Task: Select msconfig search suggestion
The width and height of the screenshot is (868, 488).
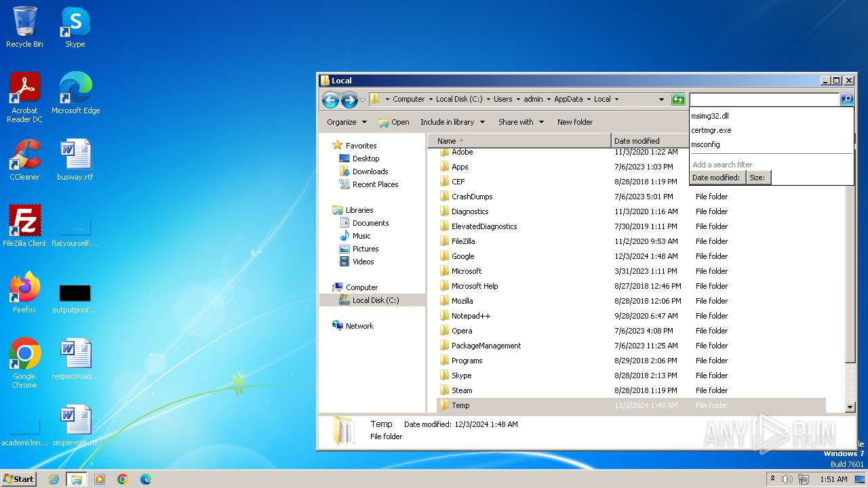Action: coord(771,144)
